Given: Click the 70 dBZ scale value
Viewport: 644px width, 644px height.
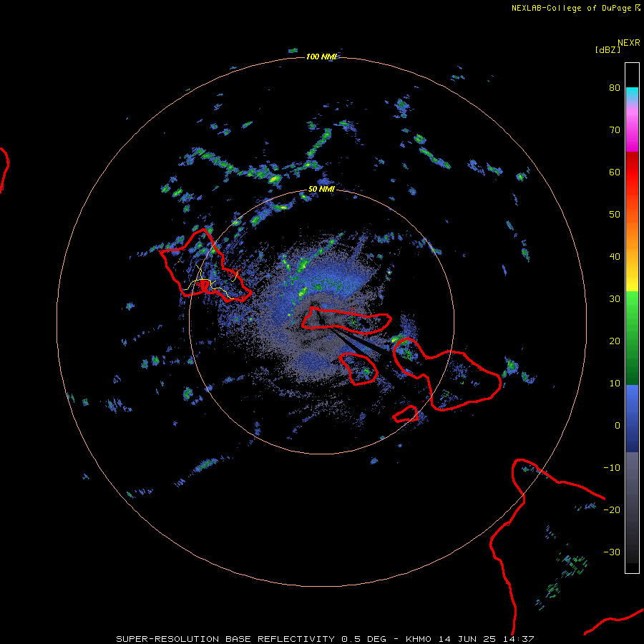Looking at the screenshot, I should (615, 130).
